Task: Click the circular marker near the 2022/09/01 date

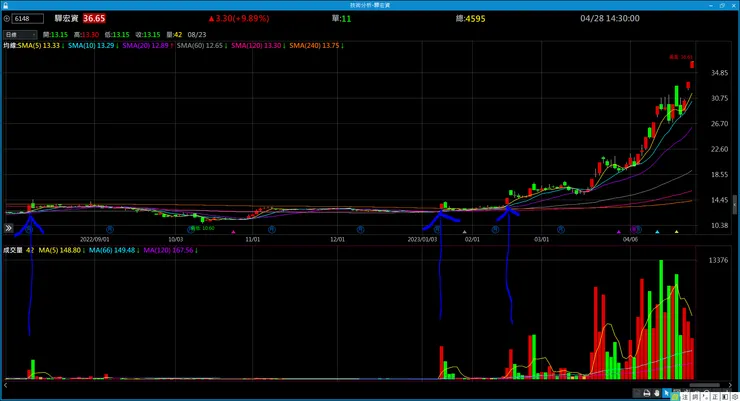Action: pyautogui.click(x=110, y=229)
